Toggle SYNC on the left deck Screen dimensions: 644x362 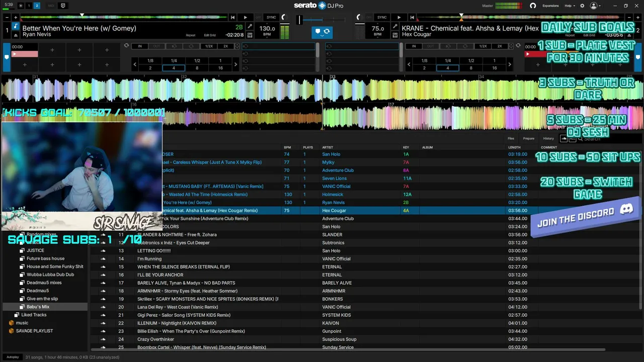271,18
